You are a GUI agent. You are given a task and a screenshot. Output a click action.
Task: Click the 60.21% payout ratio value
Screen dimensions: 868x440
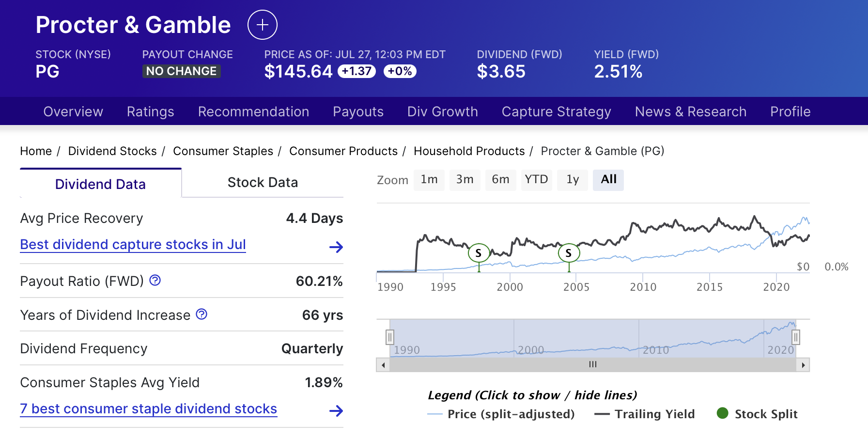point(319,281)
